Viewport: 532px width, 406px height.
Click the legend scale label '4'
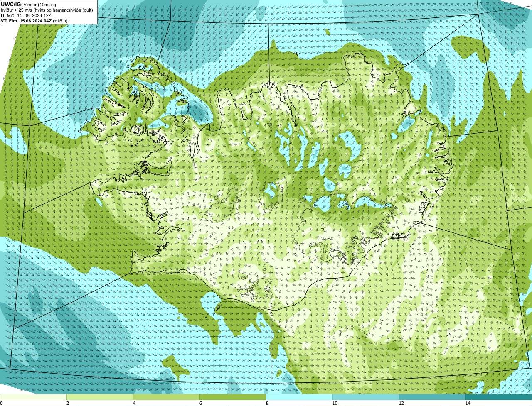134,403
